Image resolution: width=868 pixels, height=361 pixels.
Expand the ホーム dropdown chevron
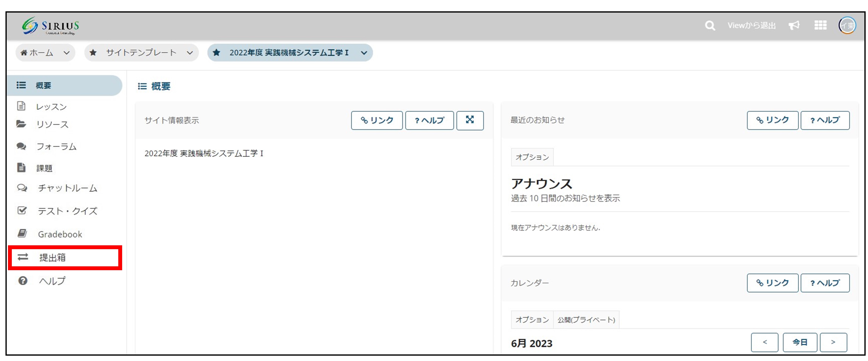[67, 53]
